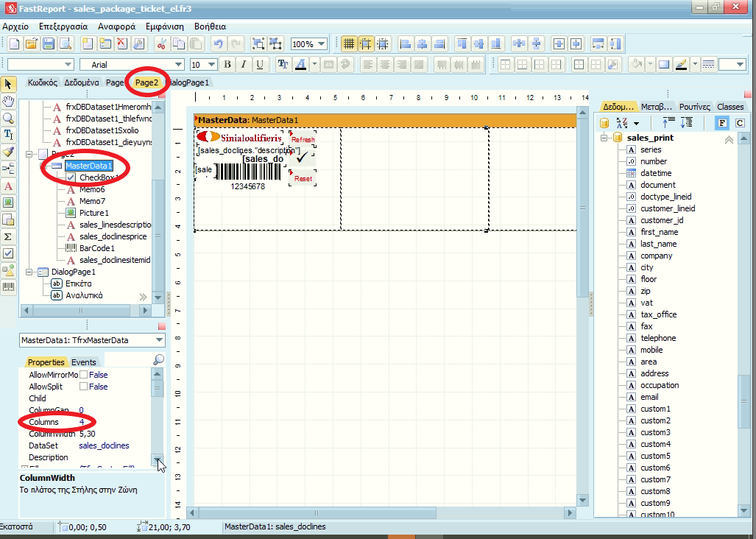Select the Picture1 tree item
This screenshot has height=539, width=756.
click(94, 213)
